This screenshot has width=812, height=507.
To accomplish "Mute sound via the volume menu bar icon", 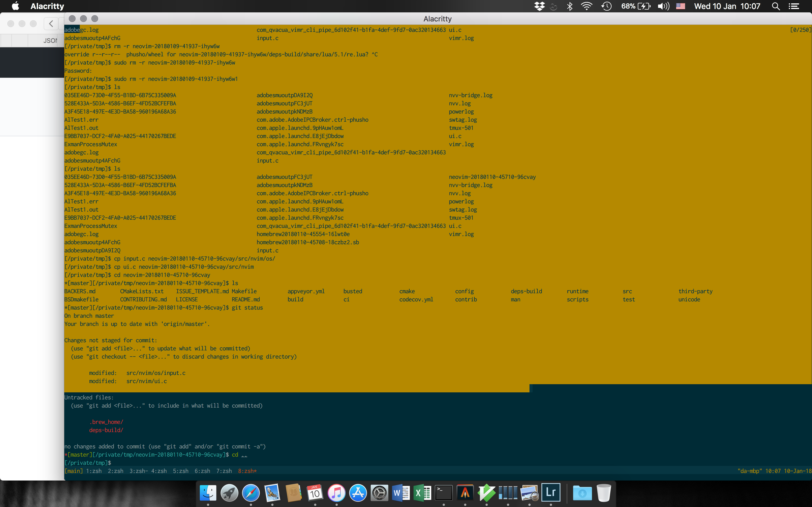I will (x=663, y=6).
